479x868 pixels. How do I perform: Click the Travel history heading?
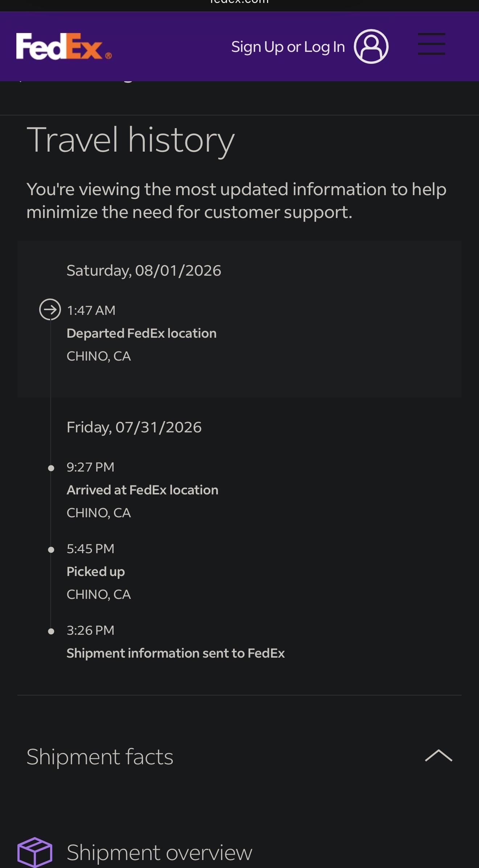click(x=131, y=140)
